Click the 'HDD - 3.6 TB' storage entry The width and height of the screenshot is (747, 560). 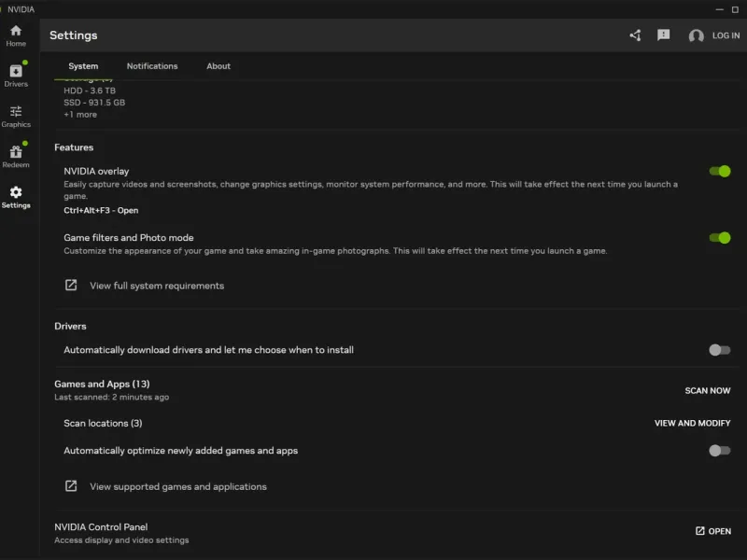(90, 91)
